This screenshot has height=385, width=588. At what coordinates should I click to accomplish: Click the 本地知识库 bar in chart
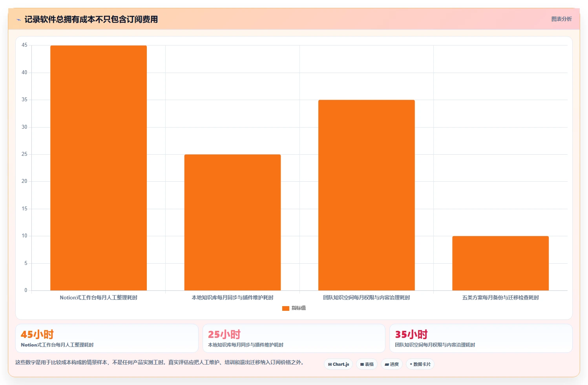[232, 223]
